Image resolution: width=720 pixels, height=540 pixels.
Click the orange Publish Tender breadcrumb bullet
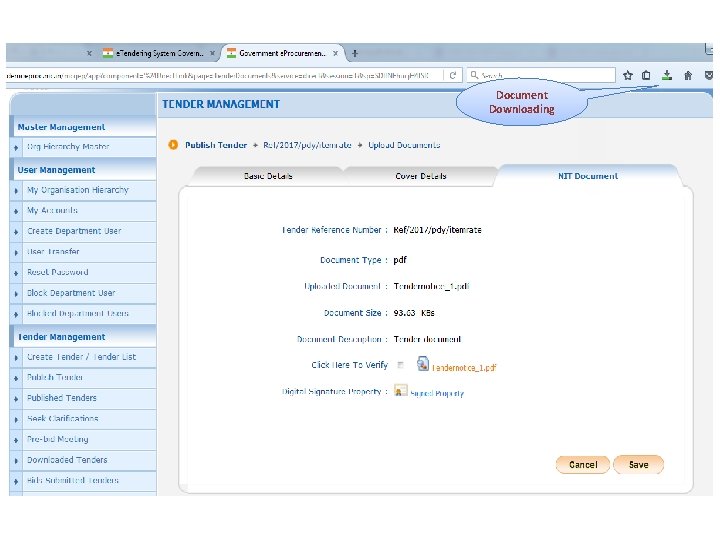coord(173,145)
